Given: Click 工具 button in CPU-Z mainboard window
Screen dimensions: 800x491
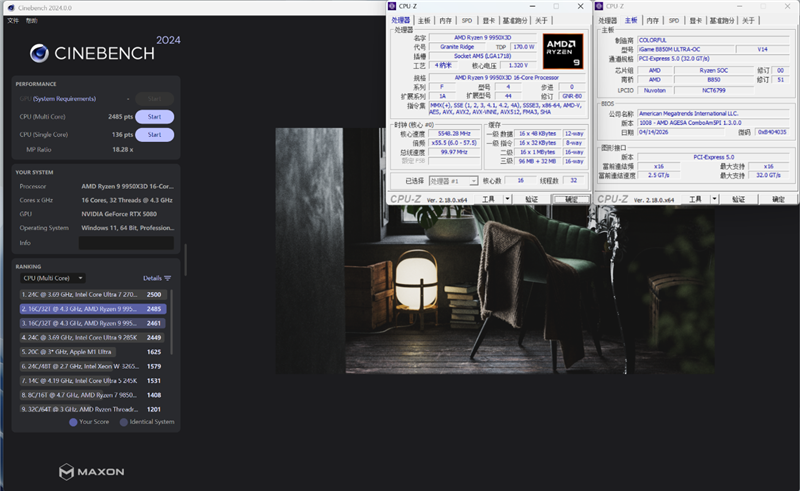Looking at the screenshot, I should pos(696,199).
